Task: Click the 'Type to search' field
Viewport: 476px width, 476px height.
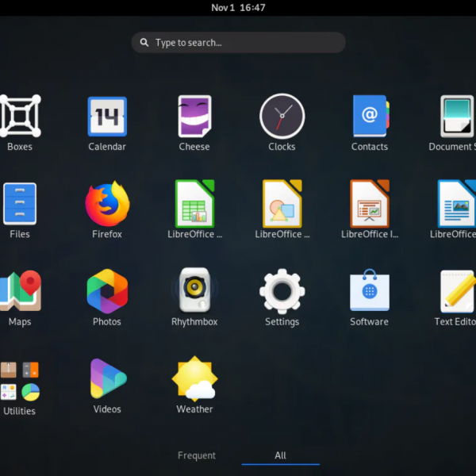Action: (x=238, y=43)
